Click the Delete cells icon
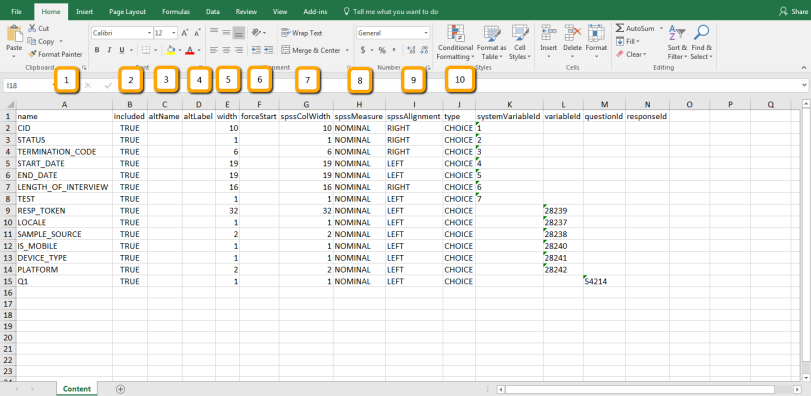 click(573, 33)
